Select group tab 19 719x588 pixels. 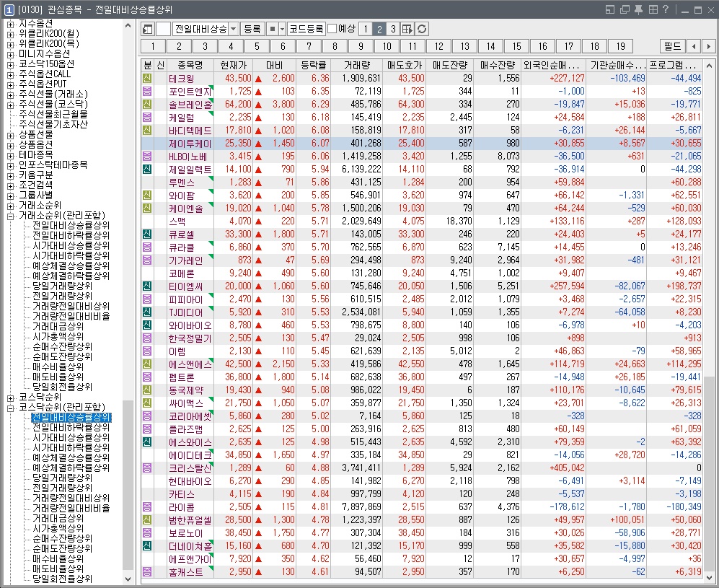(620, 46)
